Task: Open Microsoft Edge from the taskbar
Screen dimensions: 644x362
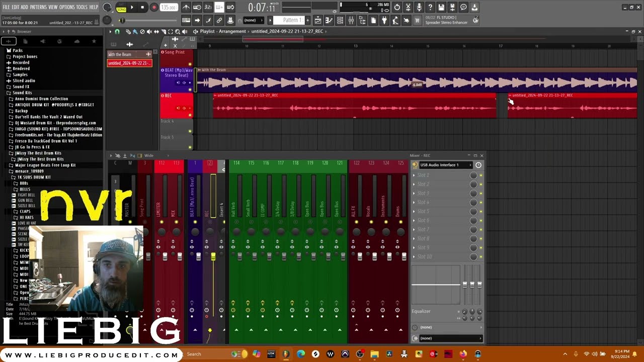Action: pyautogui.click(x=301, y=354)
